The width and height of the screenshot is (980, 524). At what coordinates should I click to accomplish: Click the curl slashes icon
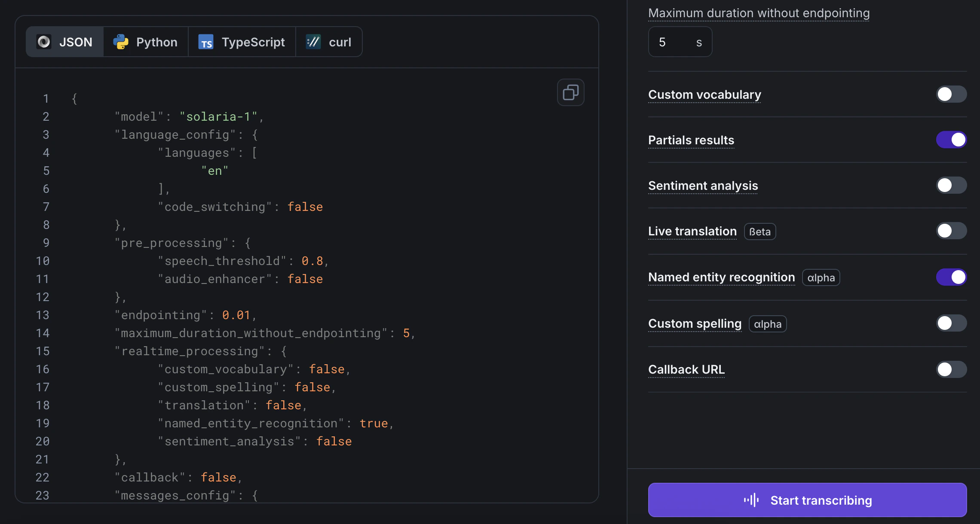[313, 42]
